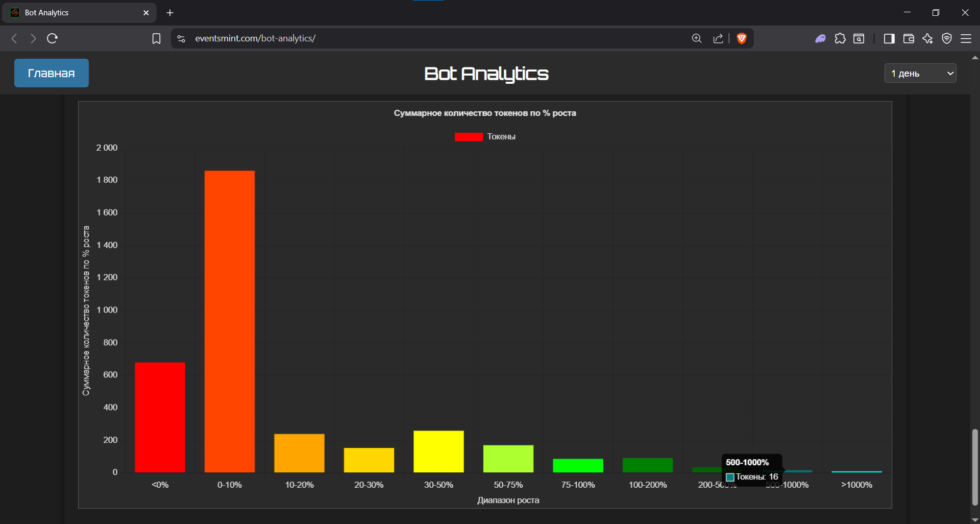
Task: Click the address bar URL field
Action: [x=408, y=38]
